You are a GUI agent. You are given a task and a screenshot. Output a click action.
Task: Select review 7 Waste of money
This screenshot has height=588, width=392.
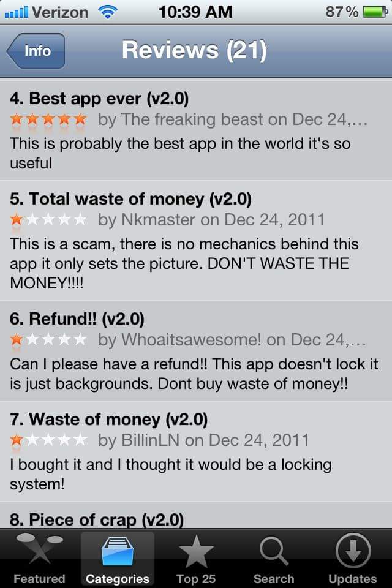(x=196, y=451)
